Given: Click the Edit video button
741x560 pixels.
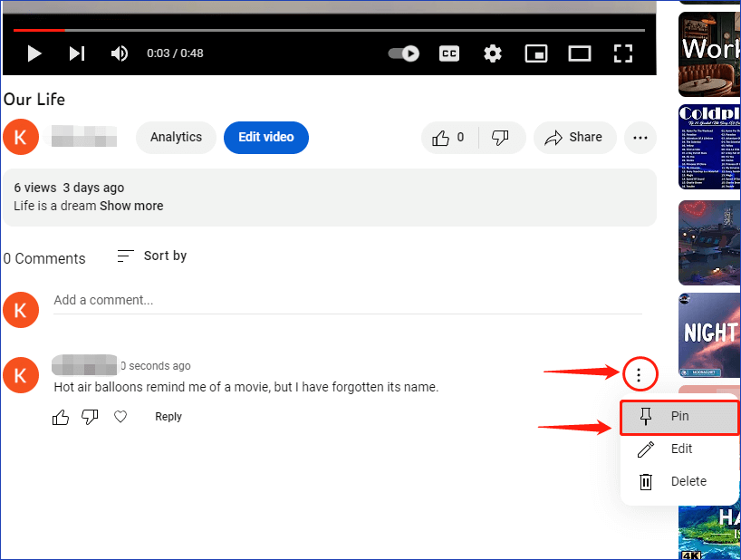Looking at the screenshot, I should (x=265, y=137).
